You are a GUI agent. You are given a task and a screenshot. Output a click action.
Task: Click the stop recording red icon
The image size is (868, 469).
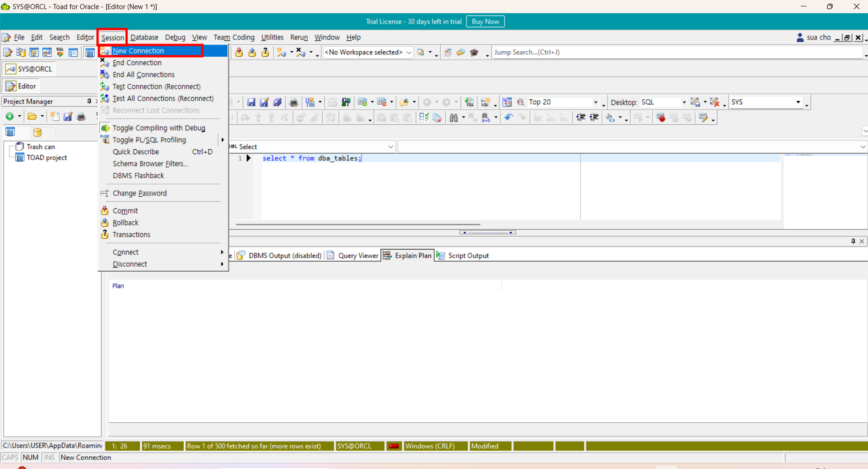point(661,118)
